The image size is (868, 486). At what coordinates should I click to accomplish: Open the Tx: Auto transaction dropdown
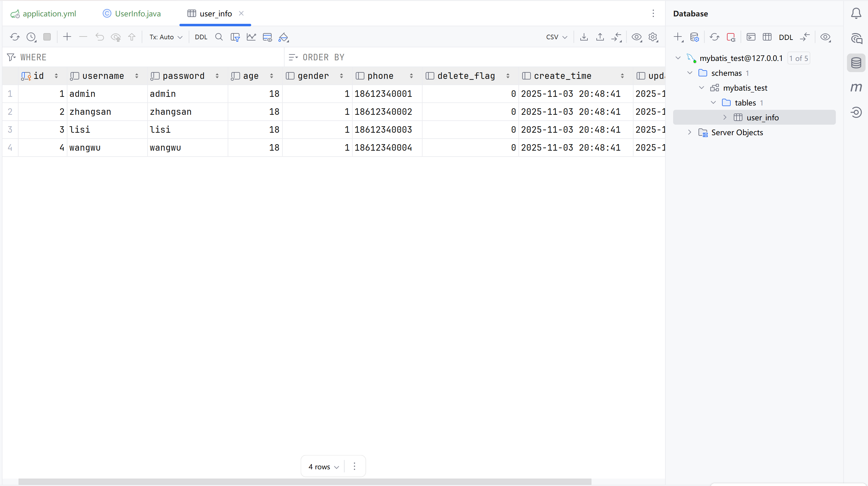166,37
